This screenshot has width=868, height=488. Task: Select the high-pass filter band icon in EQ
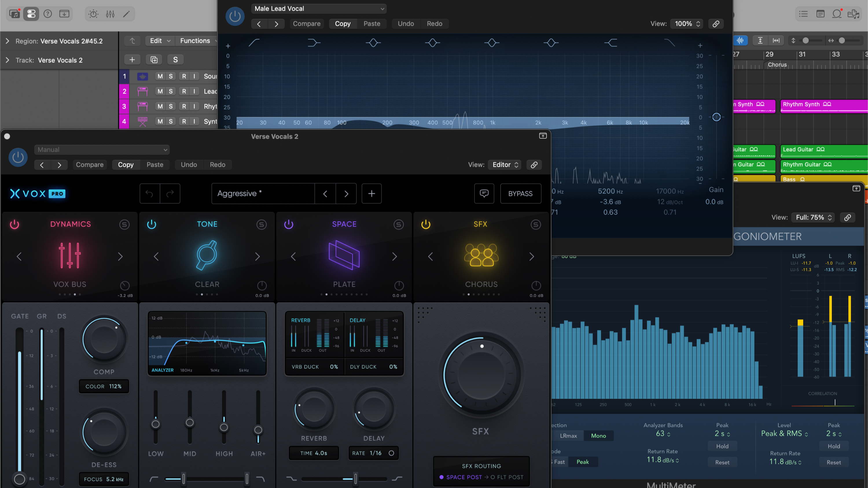[254, 43]
